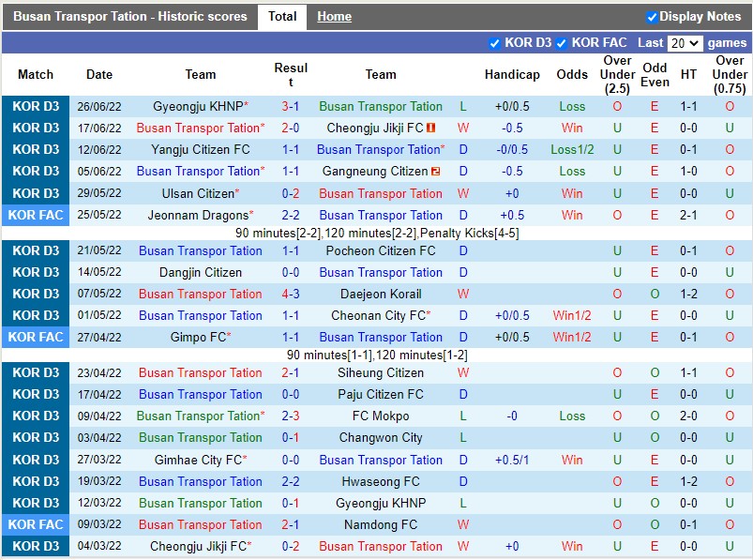Open the Namdong FC team page
Image resolution: width=753 pixels, height=560 pixels.
381,524
